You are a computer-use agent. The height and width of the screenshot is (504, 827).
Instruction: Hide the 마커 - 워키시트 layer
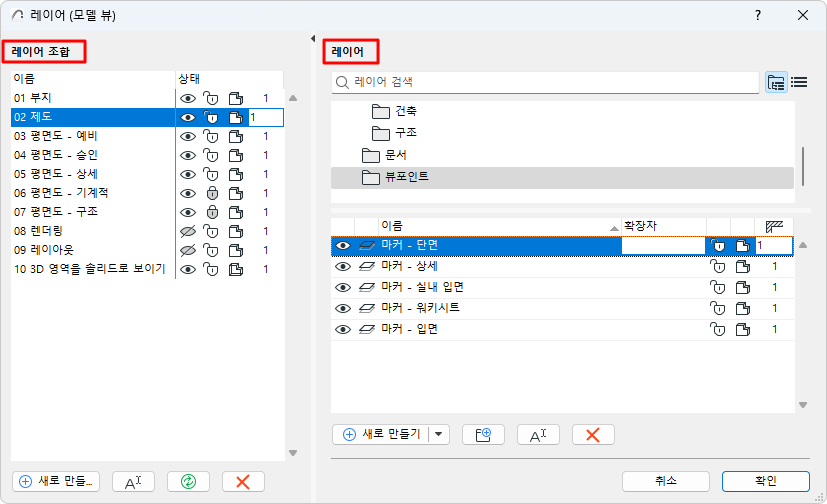pos(343,308)
